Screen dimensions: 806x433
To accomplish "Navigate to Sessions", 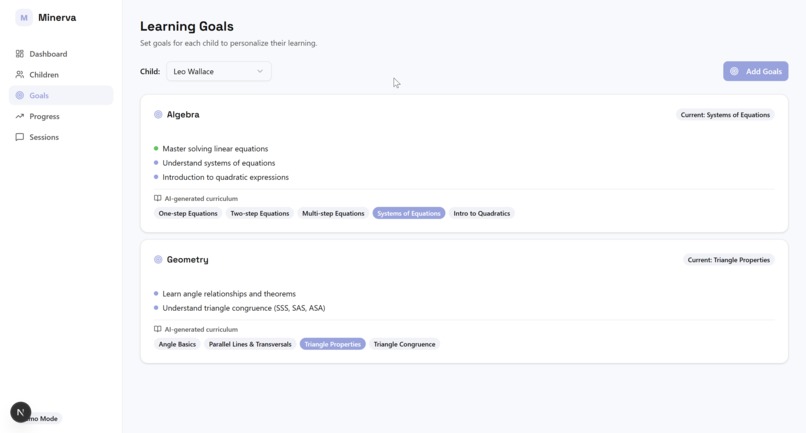I will click(x=61, y=137).
